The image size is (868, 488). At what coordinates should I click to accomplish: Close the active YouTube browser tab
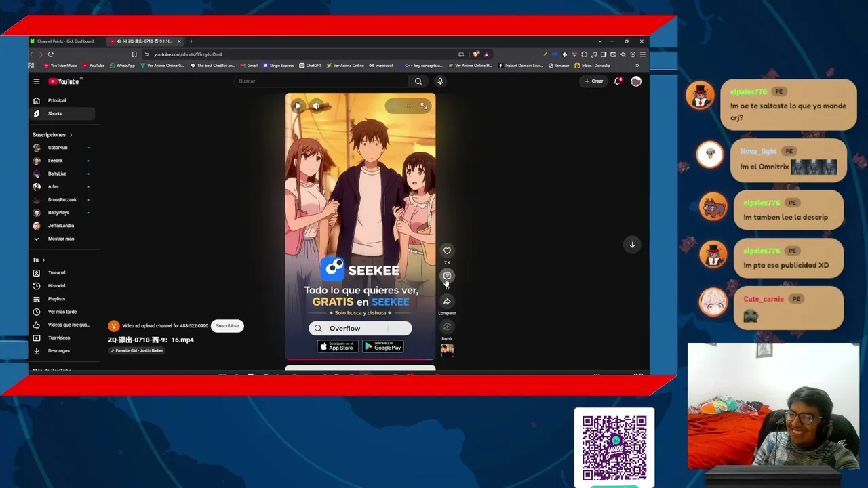click(x=179, y=41)
